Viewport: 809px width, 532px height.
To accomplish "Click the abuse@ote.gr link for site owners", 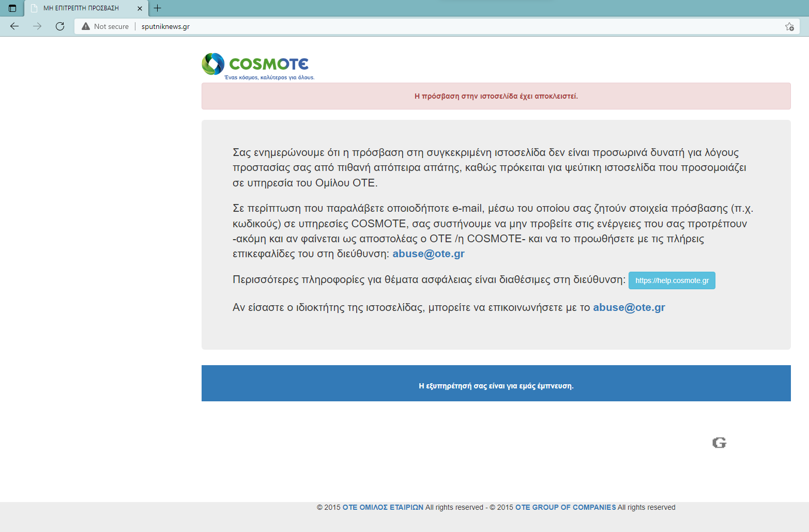I will pos(629,307).
